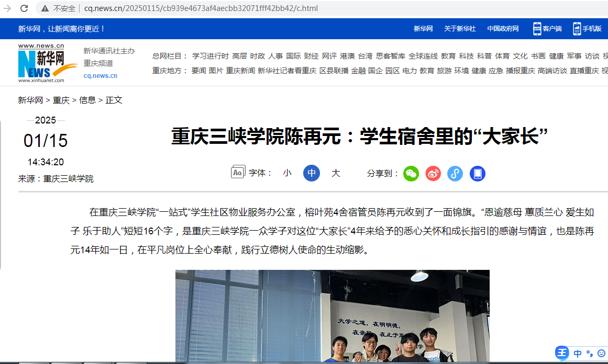Click the 重庆 breadcrumb link
This screenshot has height=364, width=608.
point(61,100)
